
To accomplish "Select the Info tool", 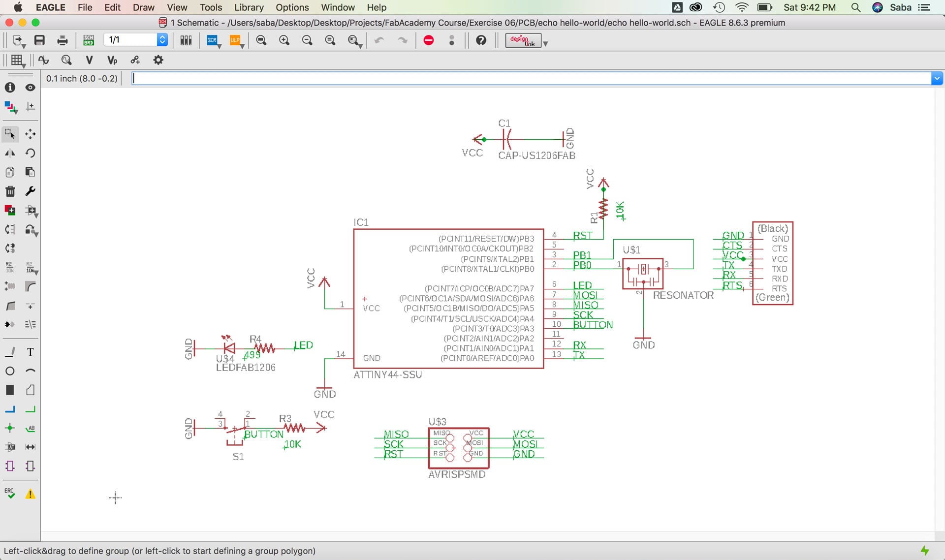I will tap(10, 88).
